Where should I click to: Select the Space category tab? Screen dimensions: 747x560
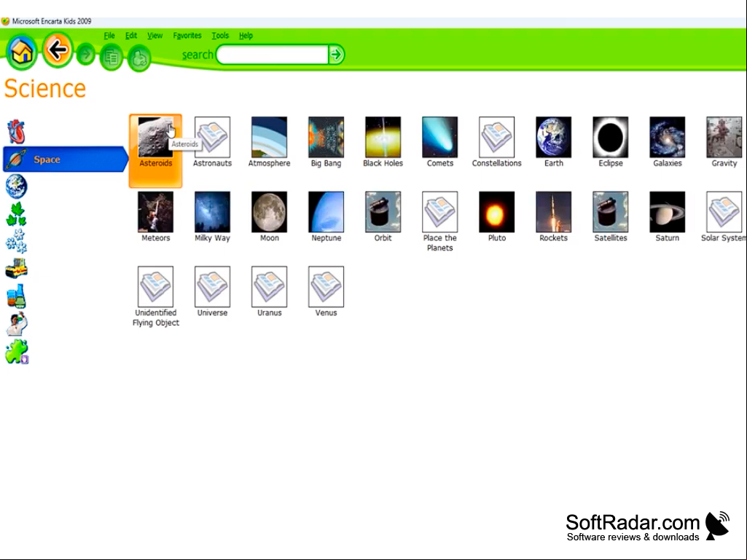coord(66,159)
